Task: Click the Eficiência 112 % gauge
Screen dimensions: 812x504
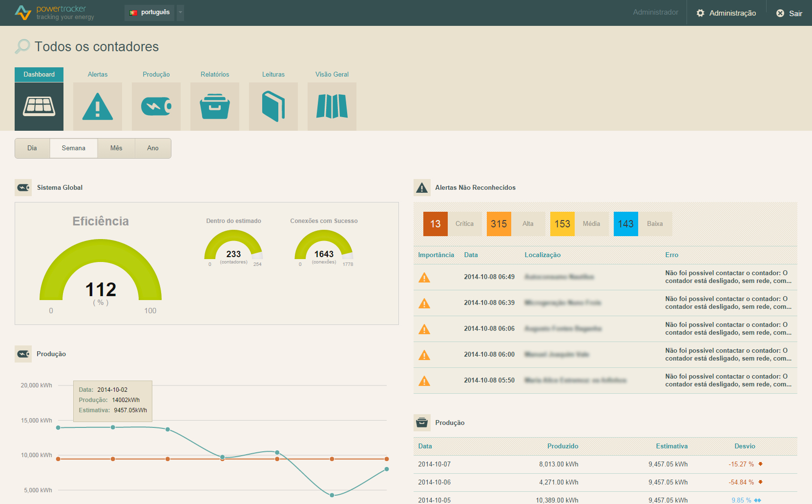Action: [x=101, y=270]
